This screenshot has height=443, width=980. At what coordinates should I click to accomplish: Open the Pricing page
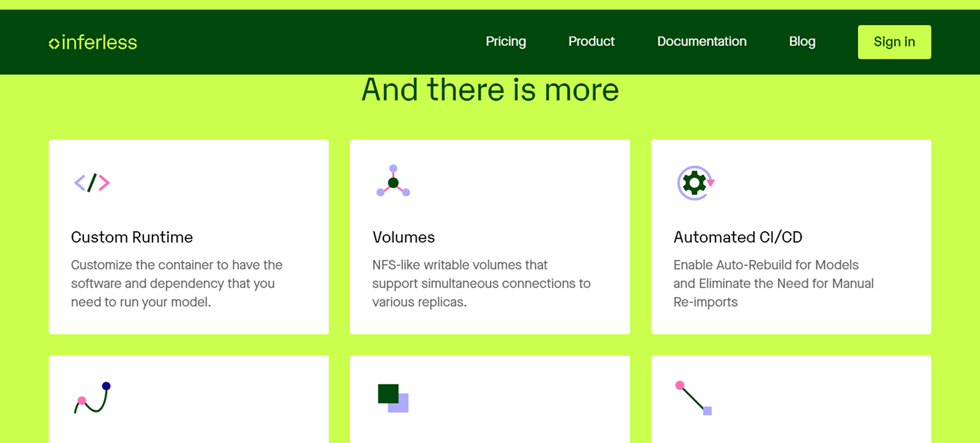(506, 42)
